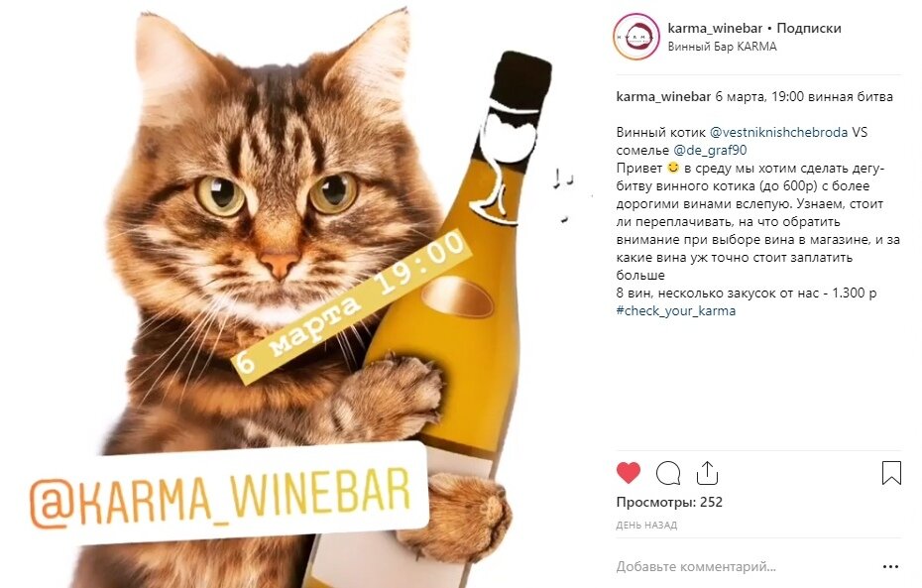Share the post via the share arrow icon
This screenshot has width=922, height=588.
pyautogui.click(x=707, y=472)
